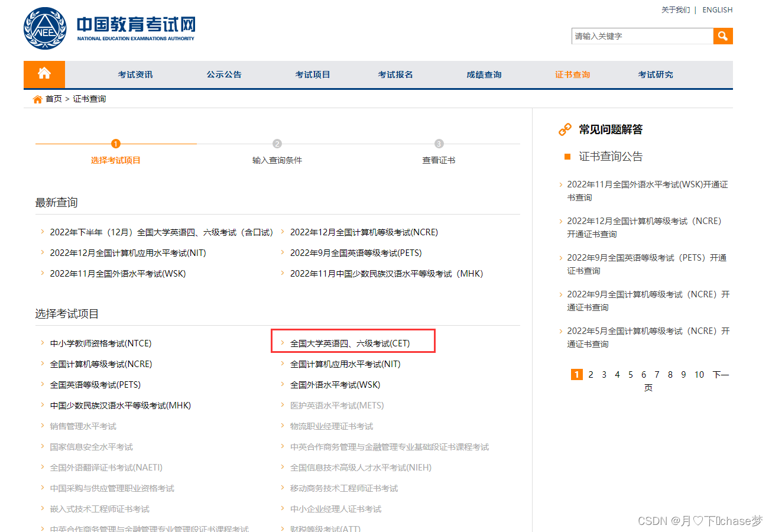
Task: Select 嵌入式技术工程师证书考试 exam item
Action: coord(100,509)
